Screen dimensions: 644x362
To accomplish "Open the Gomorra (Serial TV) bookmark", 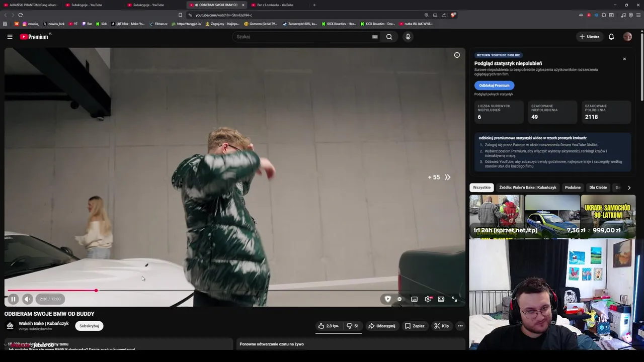I will click(x=261, y=24).
